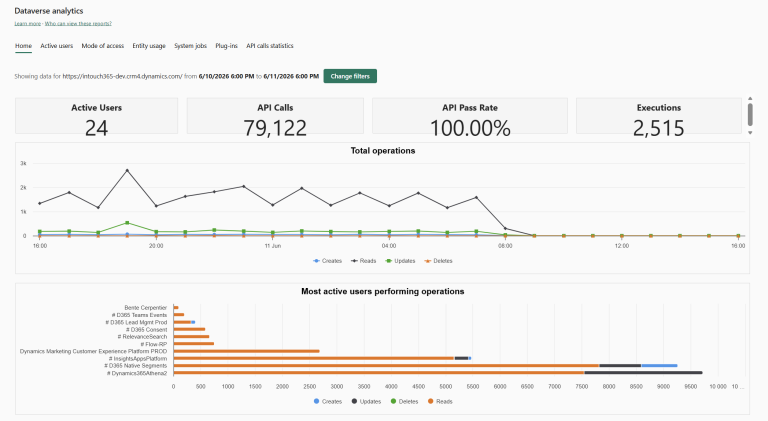The image size is (768, 421).
Task: Open the System jobs tab
Action: coord(191,46)
